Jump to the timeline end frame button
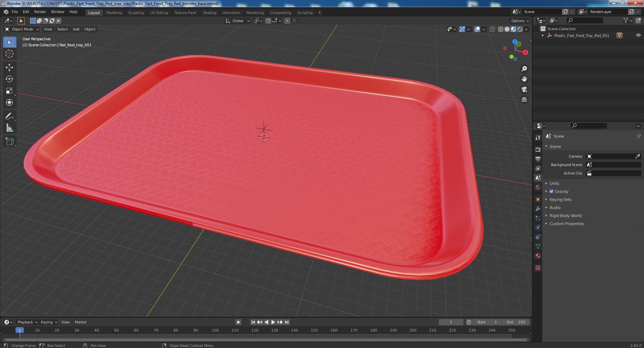The image size is (644, 348). point(287,322)
